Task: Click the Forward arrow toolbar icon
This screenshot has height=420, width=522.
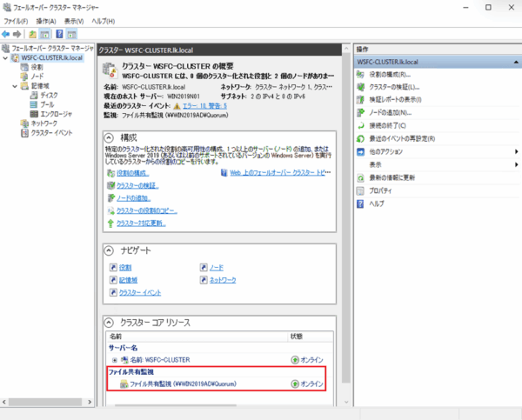Action: [x=17, y=34]
